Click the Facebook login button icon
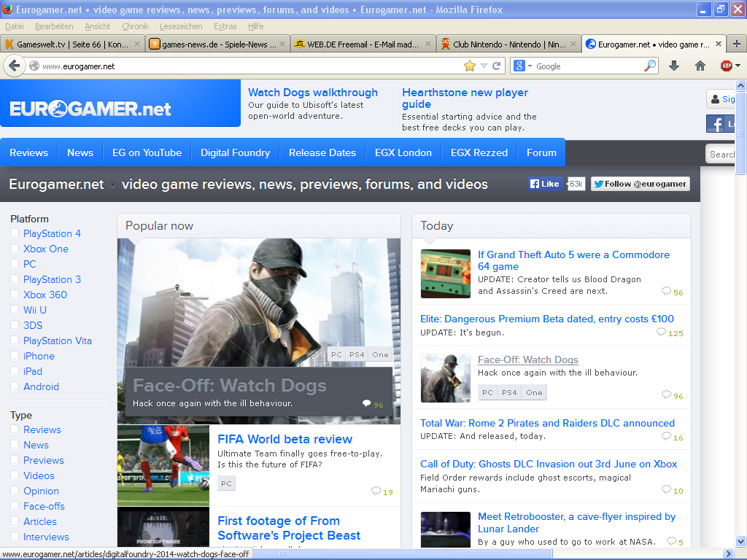The height and width of the screenshot is (560, 747). 720,124
